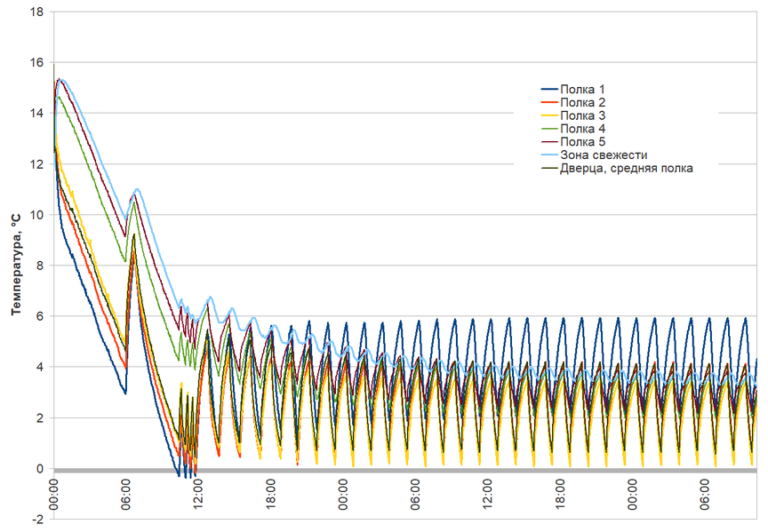
Task: Click the light blue Зона свежести line swatch
Action: pos(549,155)
